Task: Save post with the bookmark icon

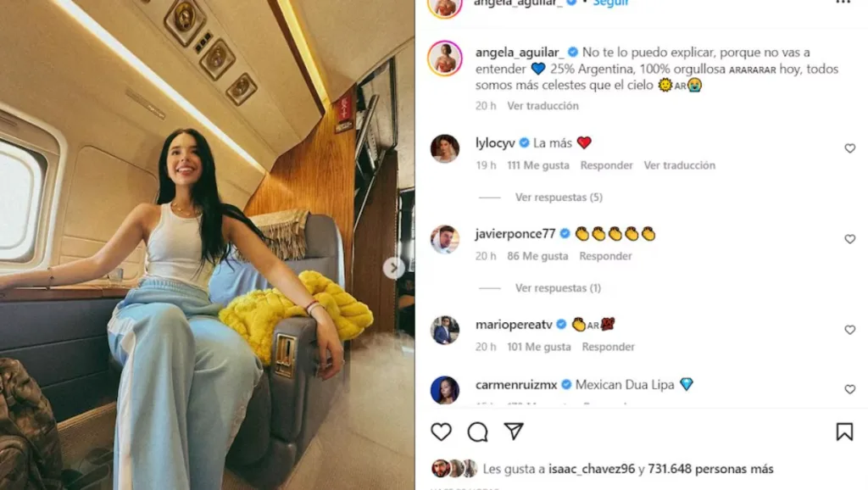Action: 844,432
